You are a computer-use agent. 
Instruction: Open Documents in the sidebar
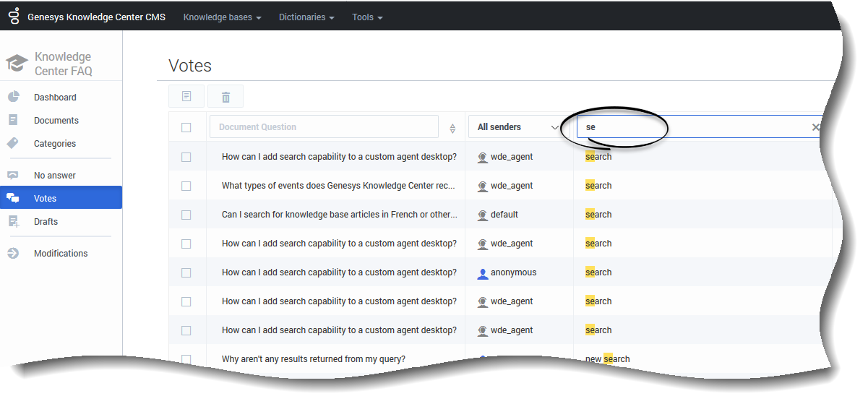(56, 121)
